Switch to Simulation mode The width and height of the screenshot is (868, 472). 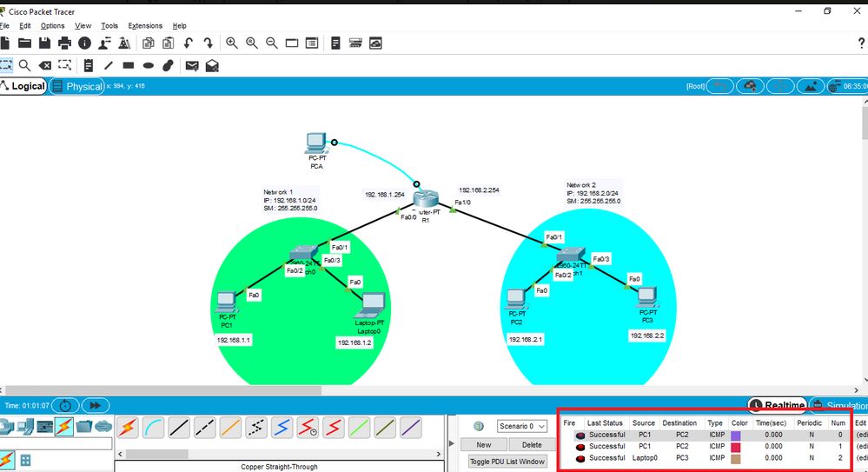coord(838,406)
